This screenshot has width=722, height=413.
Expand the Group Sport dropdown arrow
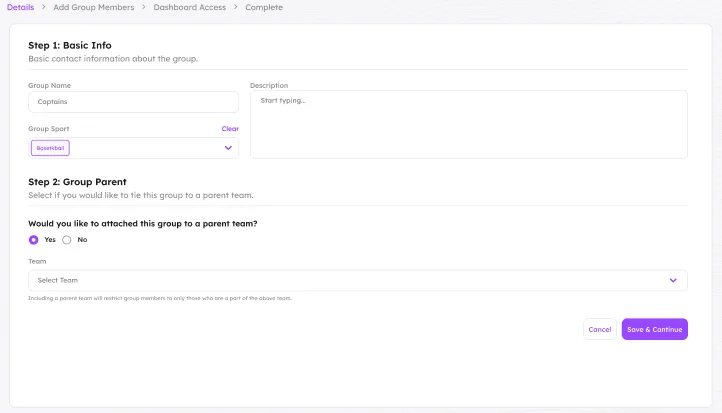pyautogui.click(x=228, y=148)
